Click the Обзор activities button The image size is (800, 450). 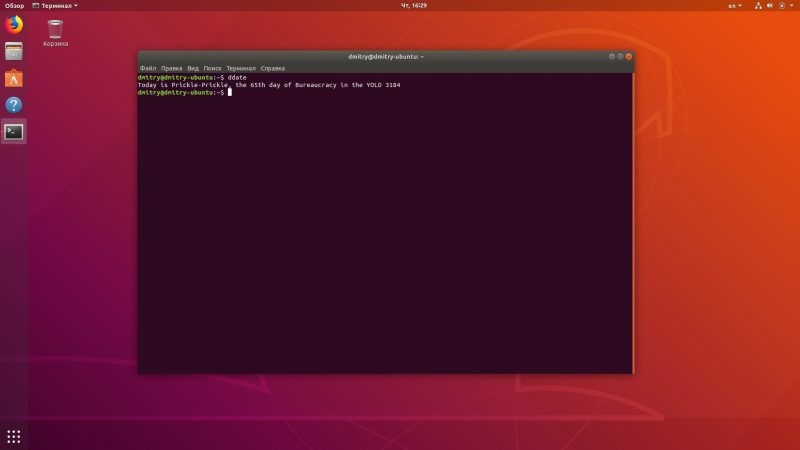pos(14,6)
